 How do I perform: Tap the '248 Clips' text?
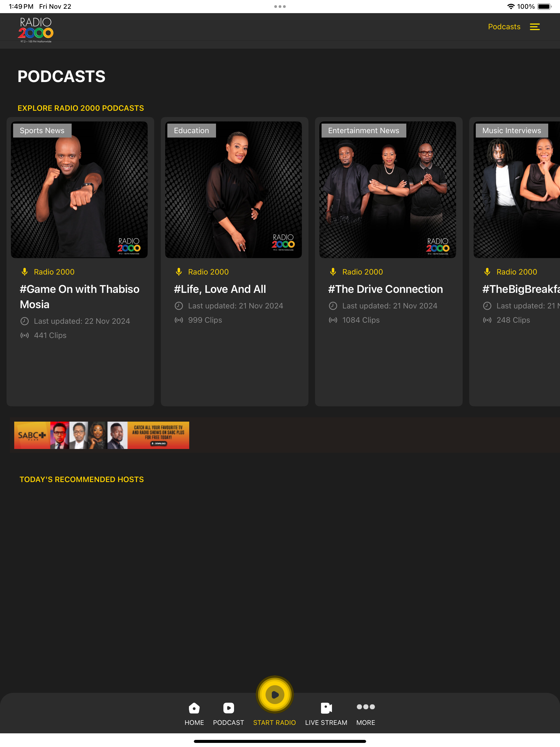(x=514, y=320)
